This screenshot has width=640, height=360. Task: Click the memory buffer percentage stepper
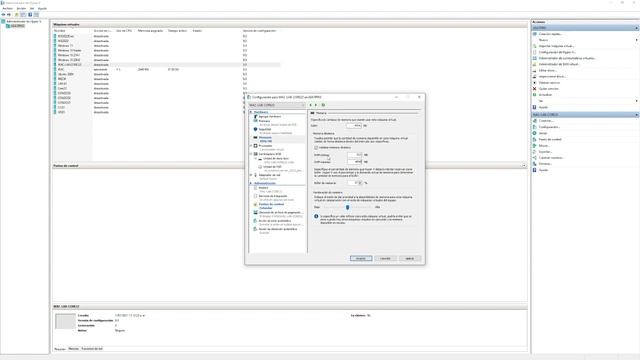[x=360, y=183]
